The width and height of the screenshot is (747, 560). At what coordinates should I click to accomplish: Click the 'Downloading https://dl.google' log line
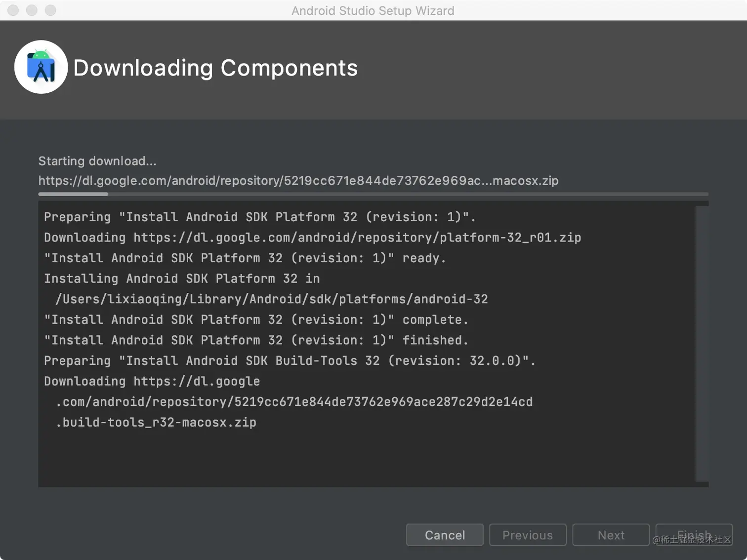152,381
